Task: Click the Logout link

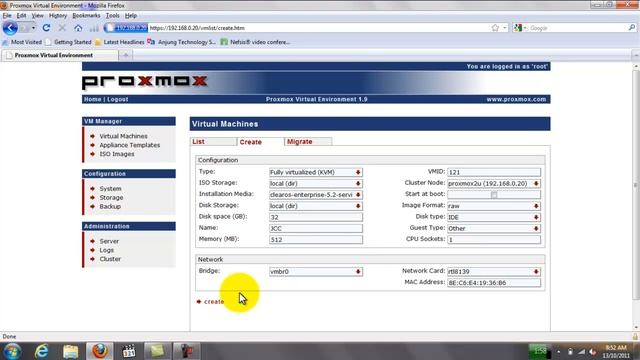Action: pyautogui.click(x=118, y=99)
